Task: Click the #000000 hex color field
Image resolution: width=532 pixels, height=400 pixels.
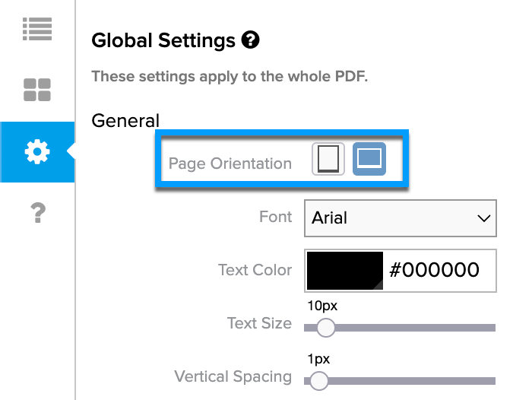Action: 435,270
